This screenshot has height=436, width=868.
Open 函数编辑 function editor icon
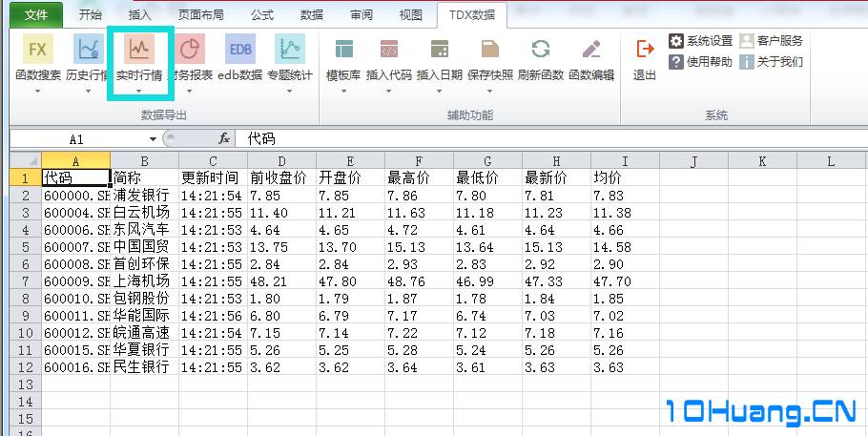pos(591,49)
